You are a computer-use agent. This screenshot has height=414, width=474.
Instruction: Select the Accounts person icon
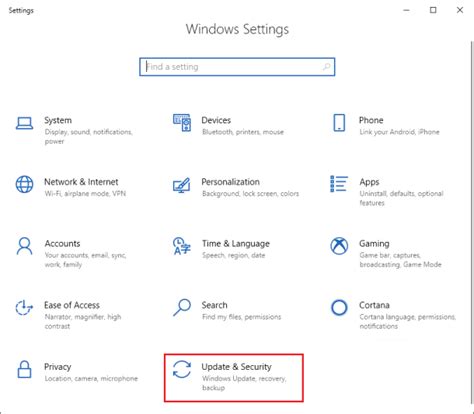(24, 246)
